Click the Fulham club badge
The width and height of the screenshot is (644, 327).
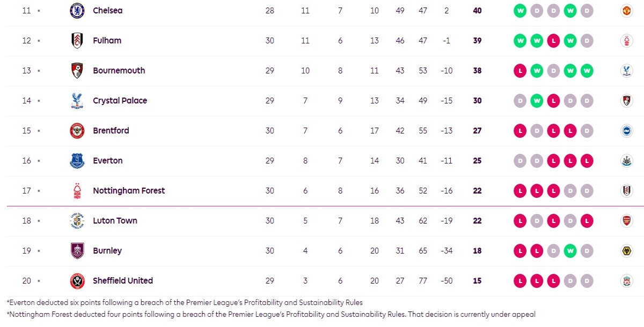(x=77, y=41)
